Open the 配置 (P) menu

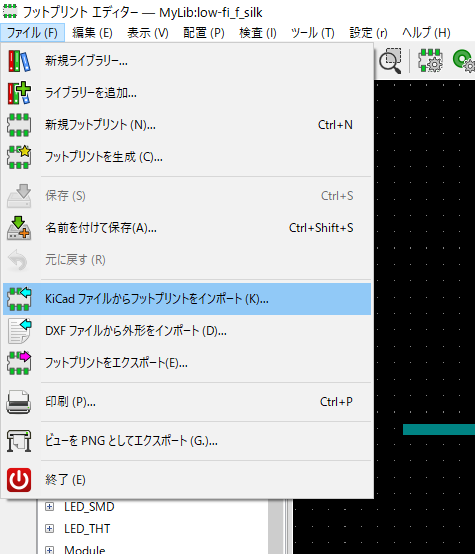(x=204, y=33)
